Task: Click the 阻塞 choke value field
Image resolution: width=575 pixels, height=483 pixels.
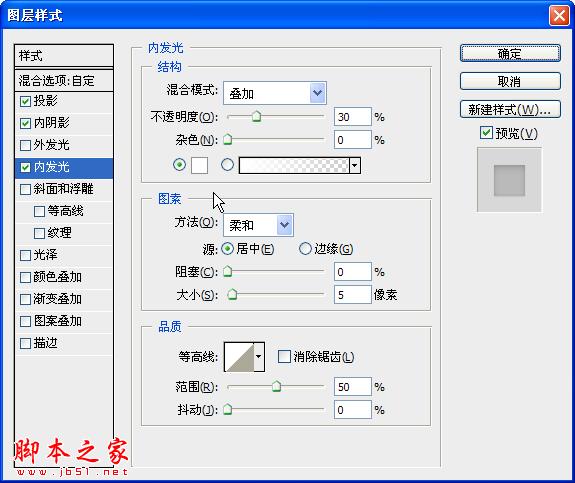Action: point(353,272)
